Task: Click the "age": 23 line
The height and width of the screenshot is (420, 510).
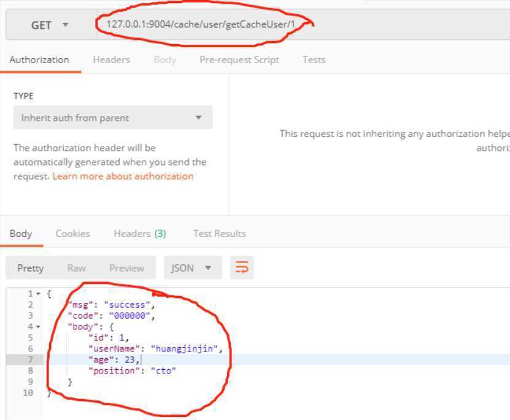Action: click(114, 359)
